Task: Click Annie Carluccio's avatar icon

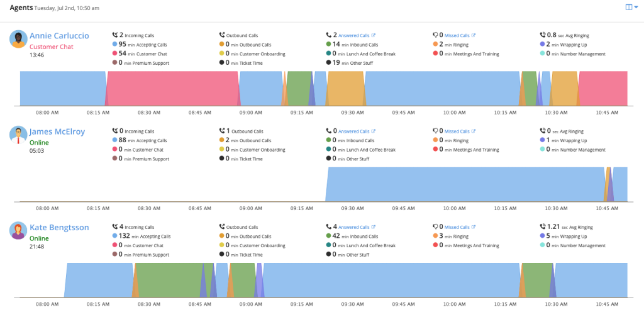Action: (19, 39)
